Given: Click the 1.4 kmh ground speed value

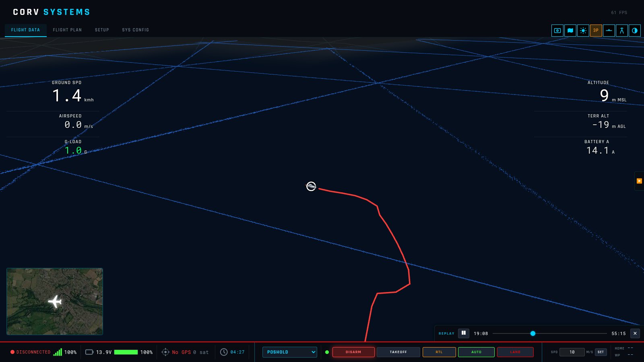Looking at the screenshot, I should click(73, 96).
